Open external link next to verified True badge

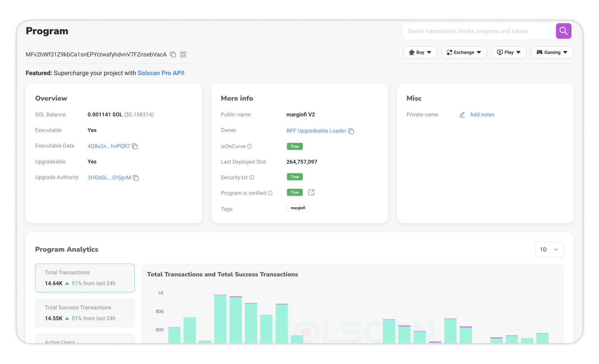click(311, 192)
